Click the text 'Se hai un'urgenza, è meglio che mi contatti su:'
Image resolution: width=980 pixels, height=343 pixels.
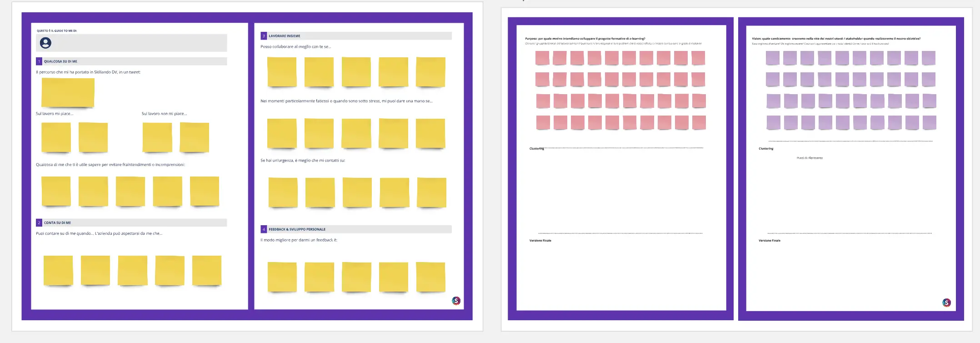303,161
